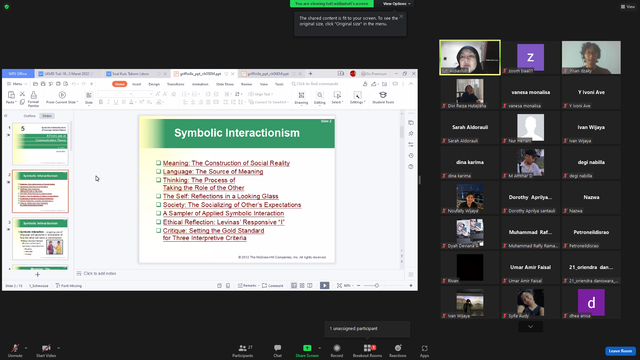Open the Transitions ribbon tab
The height and width of the screenshot is (360, 640).
pos(176,84)
